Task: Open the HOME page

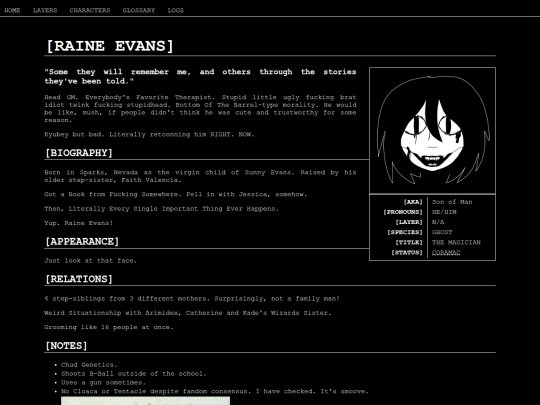Action: 12,10
